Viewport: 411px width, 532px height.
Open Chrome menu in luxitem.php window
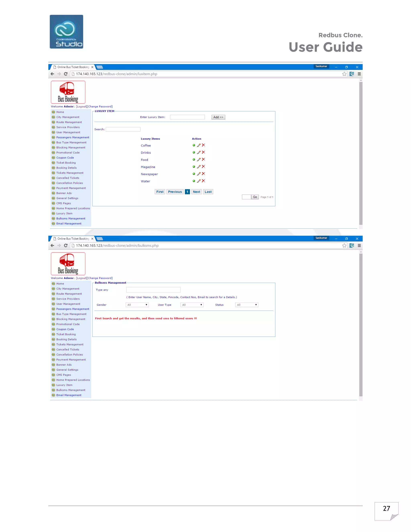click(359, 74)
